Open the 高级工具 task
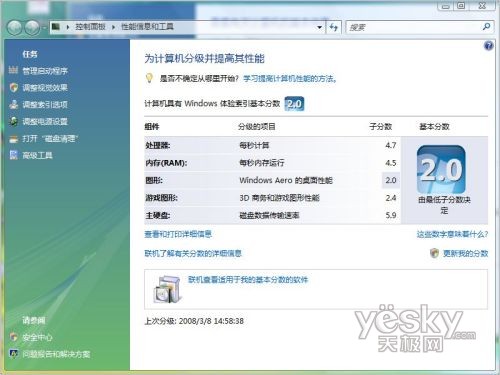Screen dimensions: 500x375 37,155
